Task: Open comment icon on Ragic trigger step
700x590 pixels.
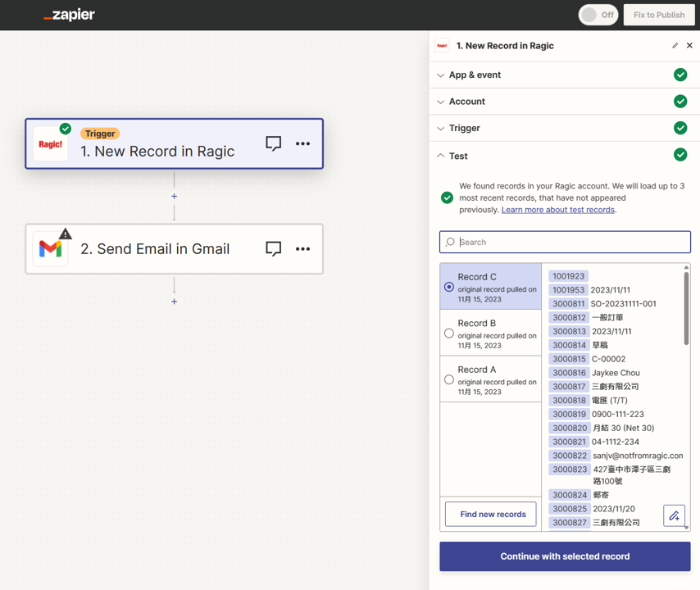Action: click(274, 143)
